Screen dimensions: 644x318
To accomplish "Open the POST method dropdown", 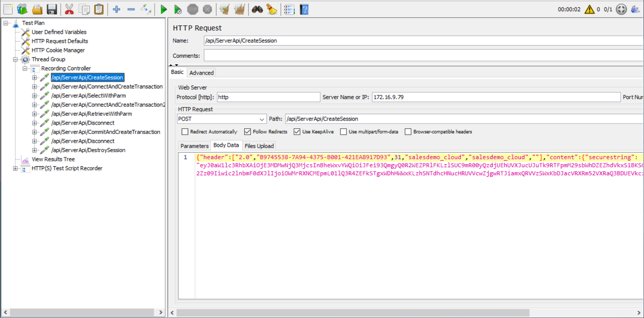I will click(221, 119).
